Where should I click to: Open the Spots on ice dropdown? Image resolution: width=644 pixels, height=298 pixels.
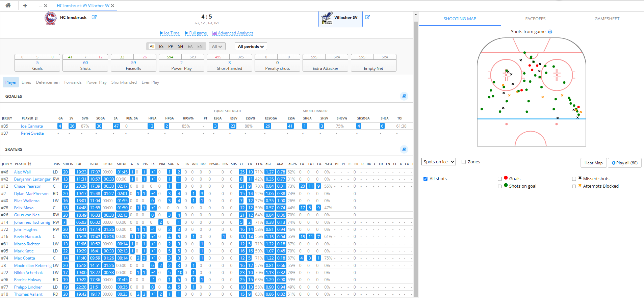(439, 162)
